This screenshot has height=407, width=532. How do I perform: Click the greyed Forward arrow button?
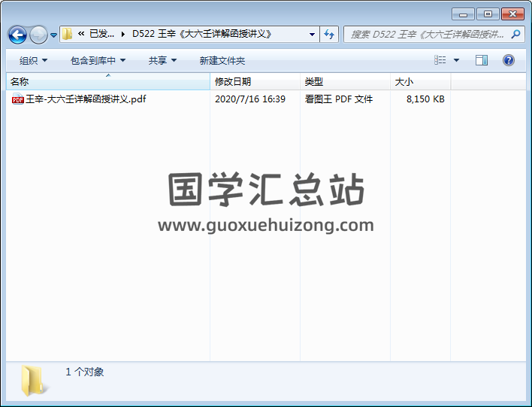(38, 35)
